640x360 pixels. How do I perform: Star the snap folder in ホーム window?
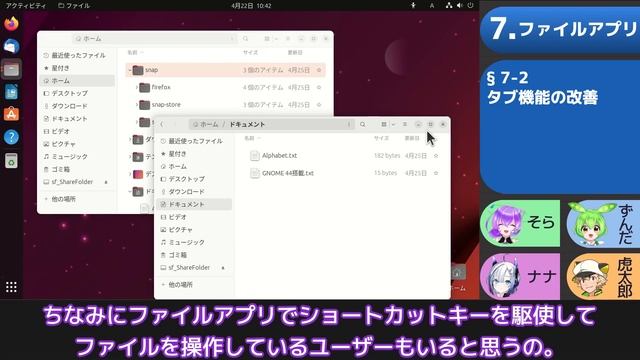point(319,70)
